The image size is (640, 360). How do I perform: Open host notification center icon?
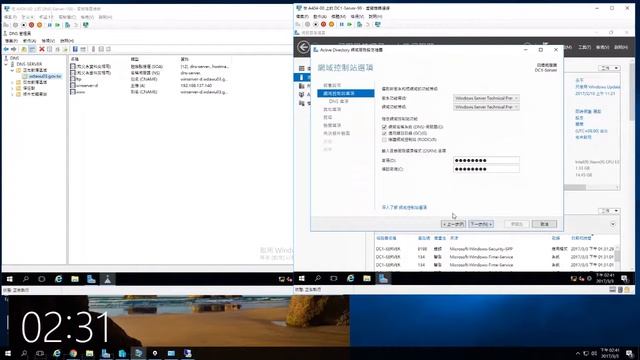[x=629, y=353]
